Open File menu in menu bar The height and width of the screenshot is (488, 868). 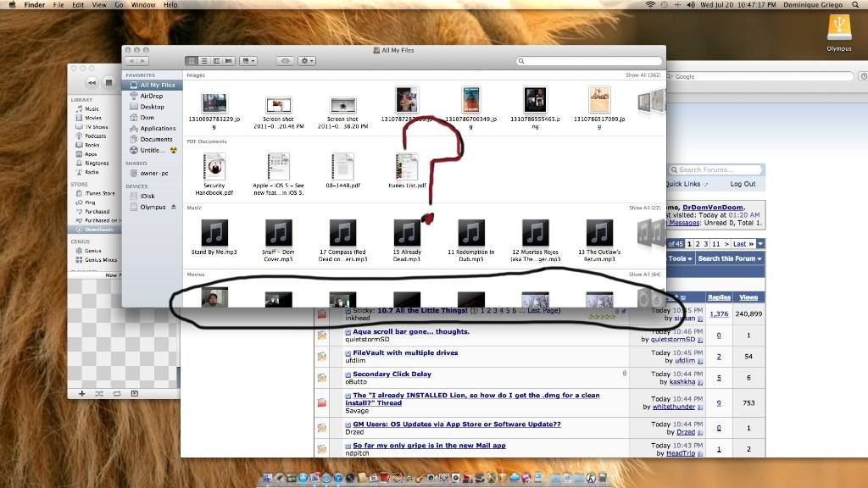[x=58, y=4]
